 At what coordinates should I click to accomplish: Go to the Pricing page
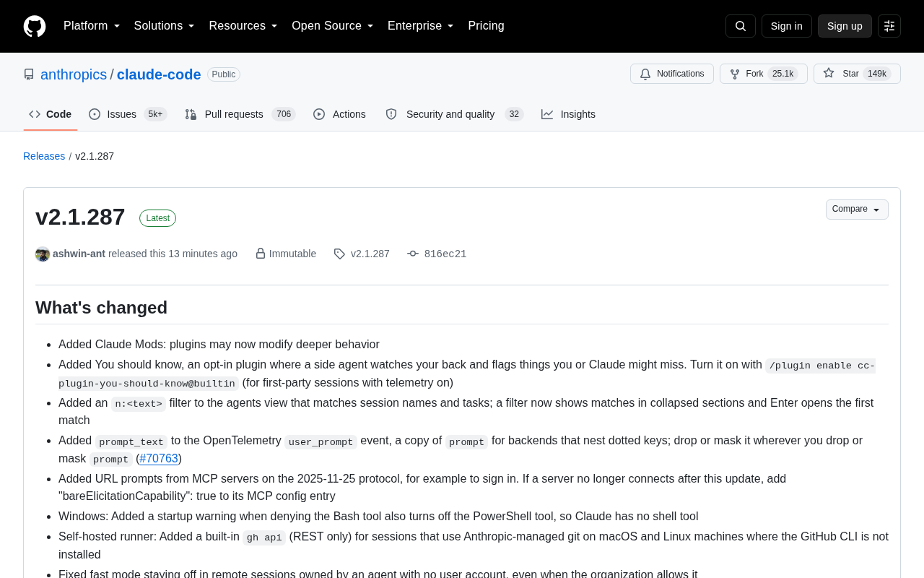(486, 26)
